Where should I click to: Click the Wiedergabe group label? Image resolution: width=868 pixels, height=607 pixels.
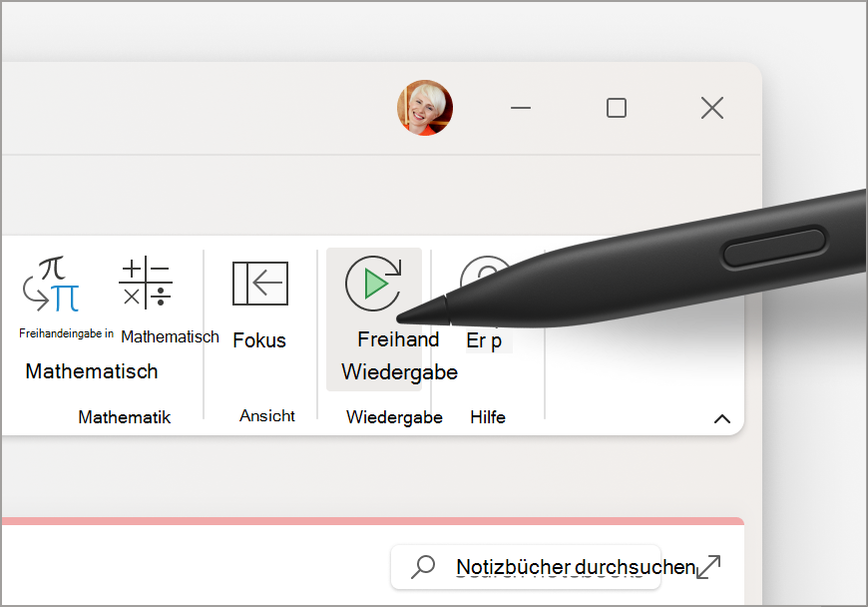pos(394,417)
